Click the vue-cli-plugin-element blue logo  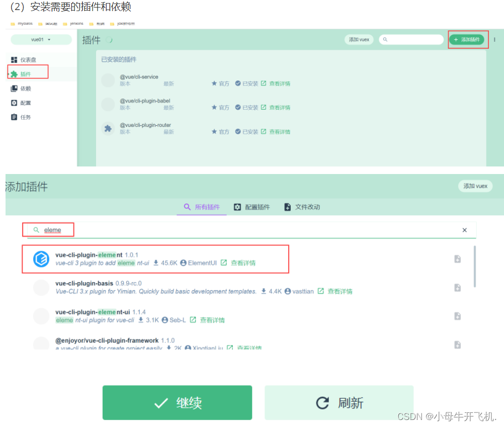click(41, 259)
